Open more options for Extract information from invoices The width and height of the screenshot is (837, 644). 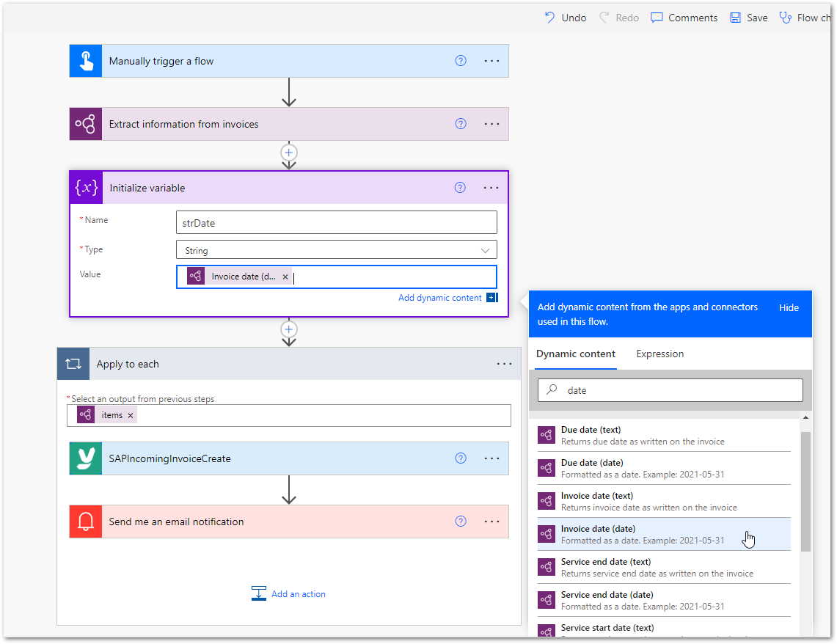[491, 124]
